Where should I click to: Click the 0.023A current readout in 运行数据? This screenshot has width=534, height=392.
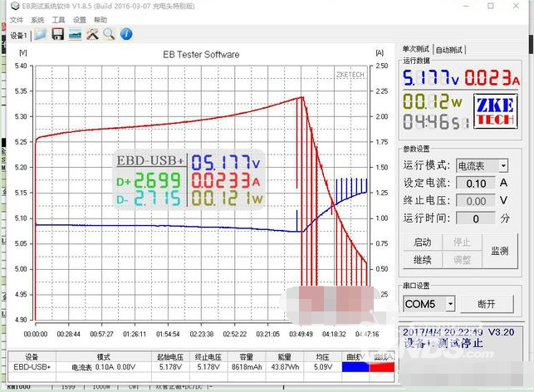pos(492,77)
